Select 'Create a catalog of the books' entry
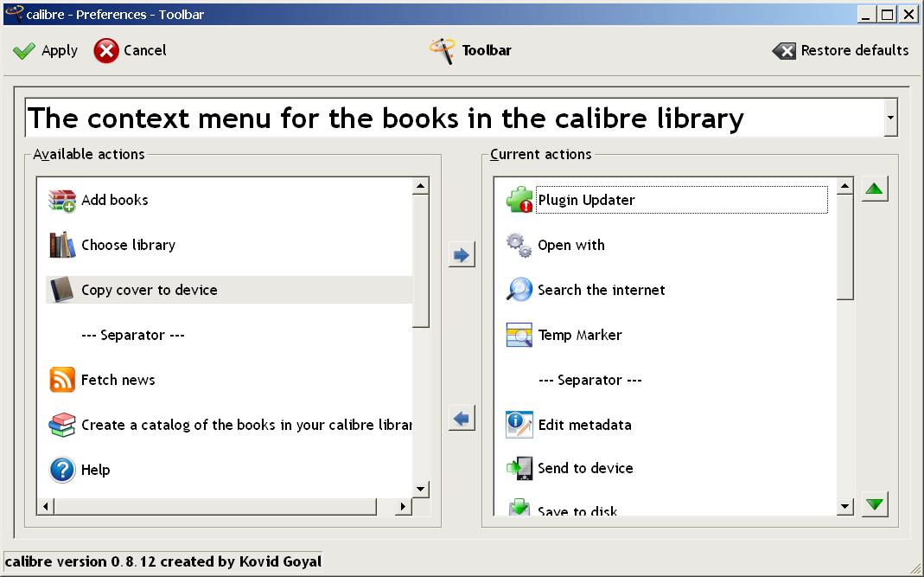This screenshot has height=577, width=924. 229,425
